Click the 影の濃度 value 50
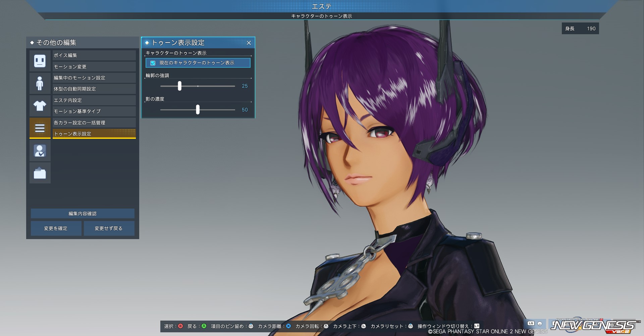The height and width of the screenshot is (336, 644). tap(245, 110)
